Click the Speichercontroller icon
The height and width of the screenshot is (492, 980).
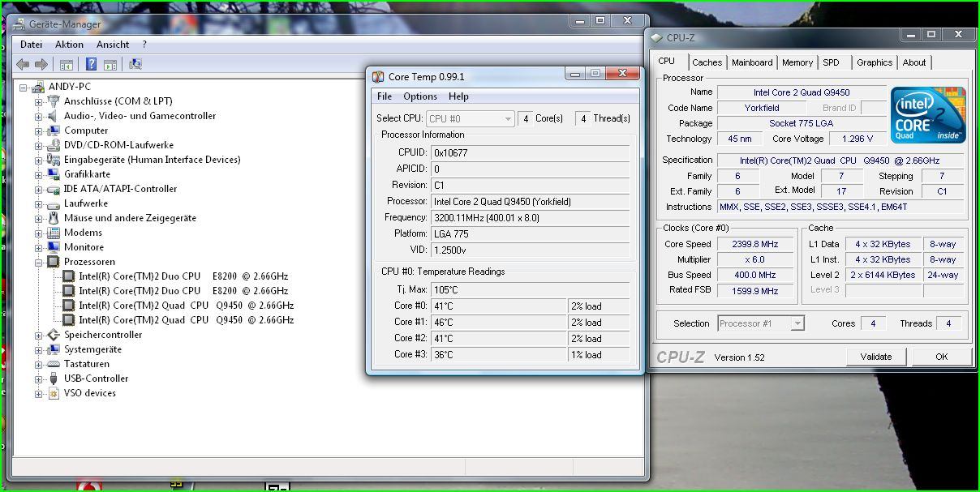(x=54, y=335)
